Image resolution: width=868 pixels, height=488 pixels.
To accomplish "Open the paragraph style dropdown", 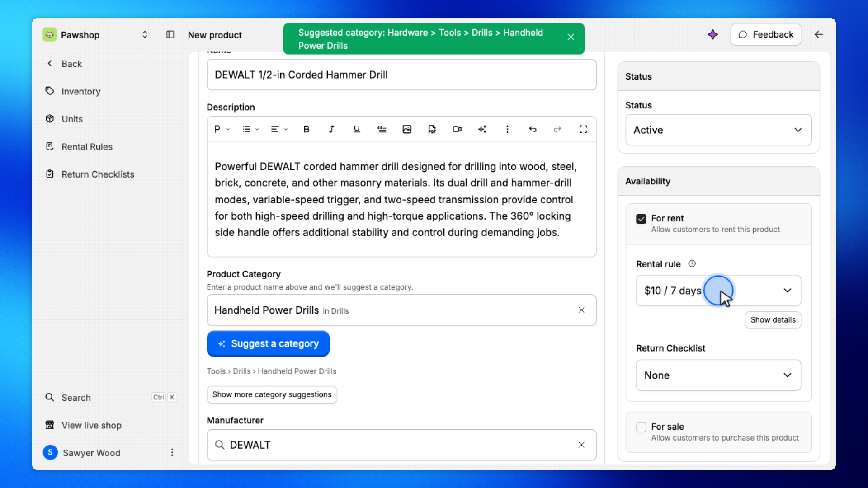I will [222, 129].
